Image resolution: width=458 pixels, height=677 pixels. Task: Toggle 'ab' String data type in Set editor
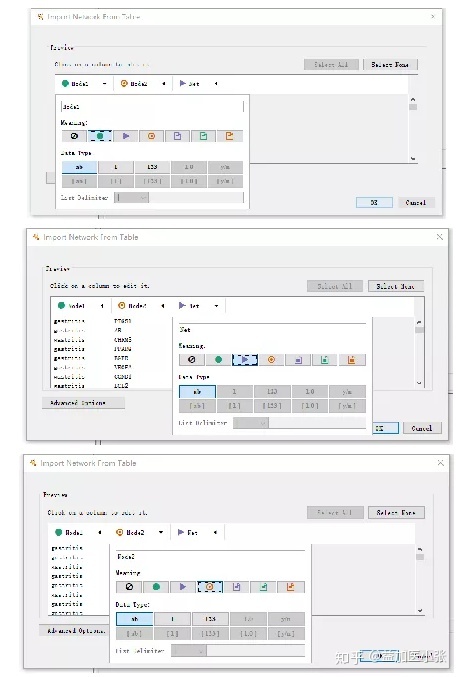197,391
